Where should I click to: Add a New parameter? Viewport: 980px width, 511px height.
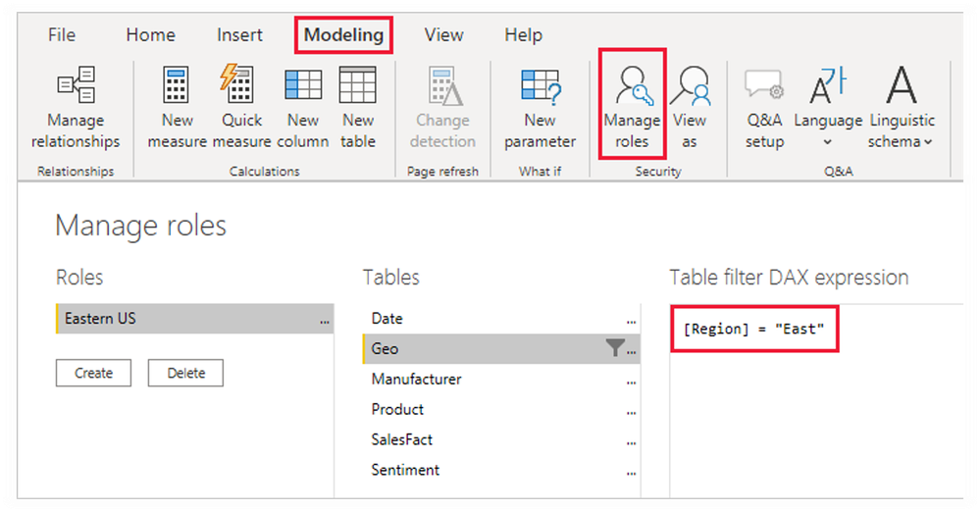click(x=540, y=109)
